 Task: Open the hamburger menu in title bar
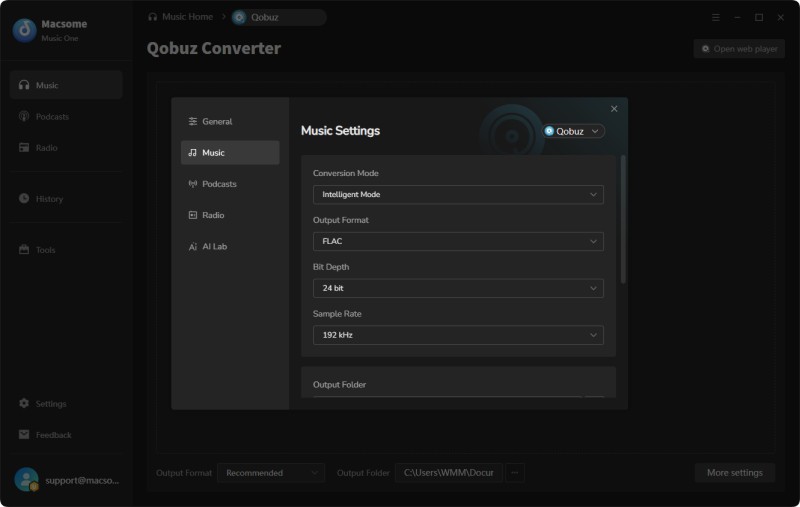(716, 17)
